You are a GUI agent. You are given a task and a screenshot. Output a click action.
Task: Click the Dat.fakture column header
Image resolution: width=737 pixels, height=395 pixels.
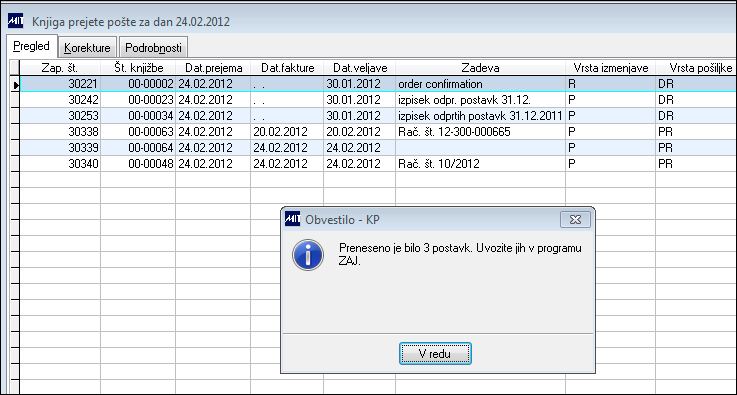[288, 68]
